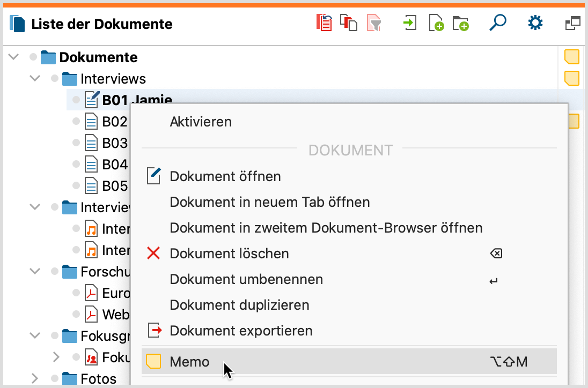Open memo icon beside Interviews folder
588x388 pixels.
572,78
